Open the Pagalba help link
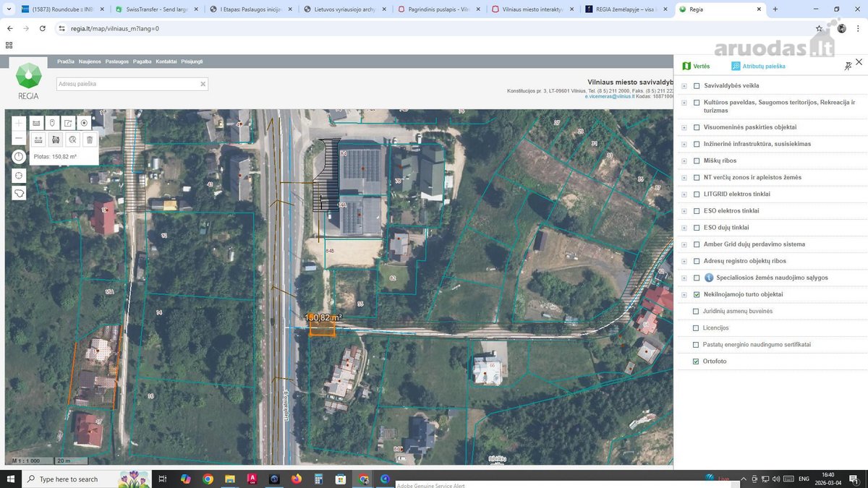Viewport: 868px width, 488px height. [x=142, y=61]
